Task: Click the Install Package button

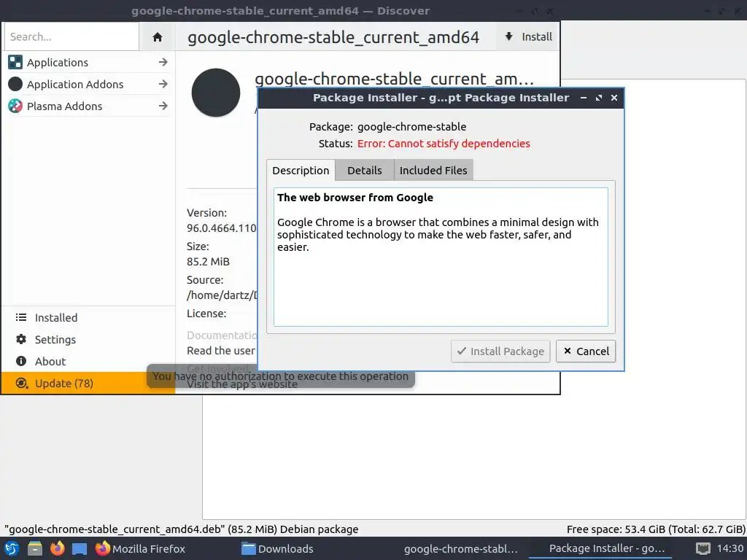Action: click(x=500, y=351)
